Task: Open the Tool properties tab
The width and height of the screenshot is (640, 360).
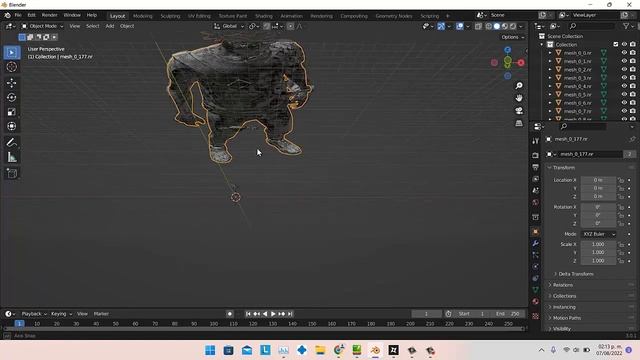Action: pos(536,141)
